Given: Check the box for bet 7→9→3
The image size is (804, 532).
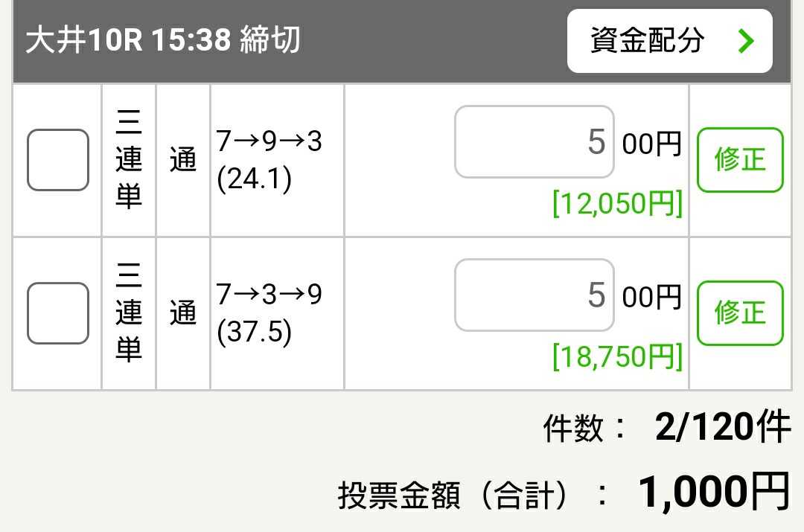Looking at the screenshot, I should click(x=58, y=160).
